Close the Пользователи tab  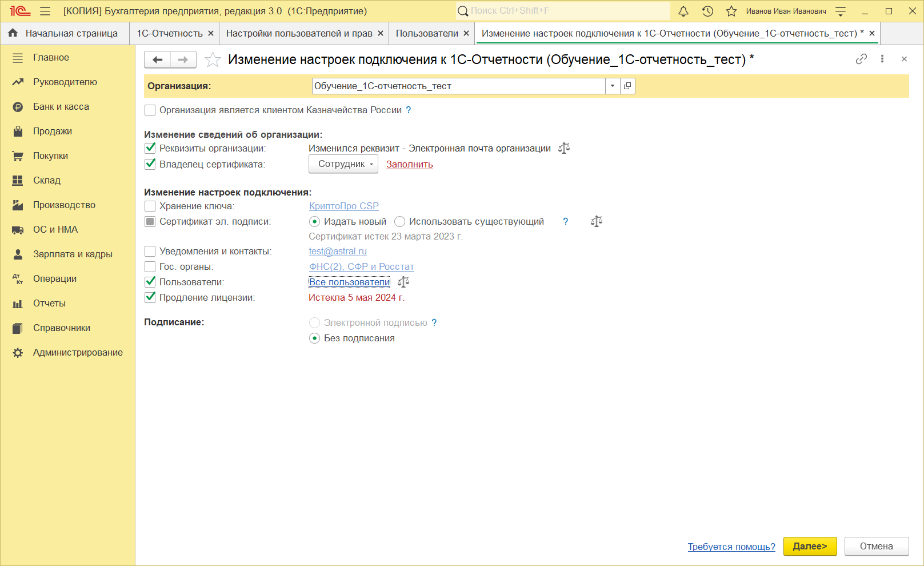point(466,33)
